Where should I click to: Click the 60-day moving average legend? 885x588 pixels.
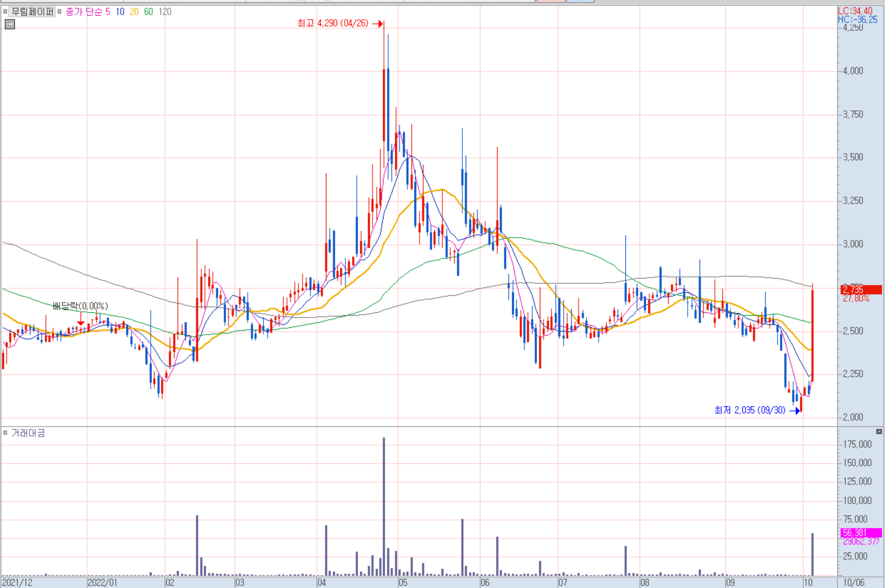click(x=148, y=11)
